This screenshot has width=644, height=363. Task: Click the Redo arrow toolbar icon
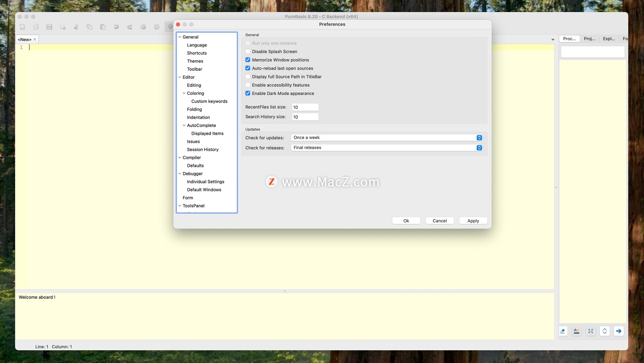[130, 27]
